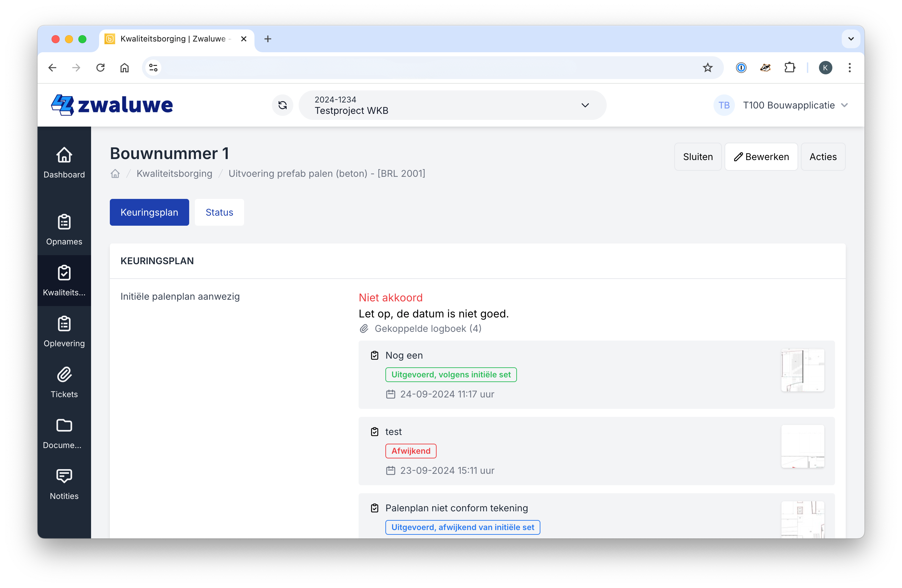The height and width of the screenshot is (588, 902).
Task: Open the 'test' logbook entry
Action: pyautogui.click(x=597, y=451)
